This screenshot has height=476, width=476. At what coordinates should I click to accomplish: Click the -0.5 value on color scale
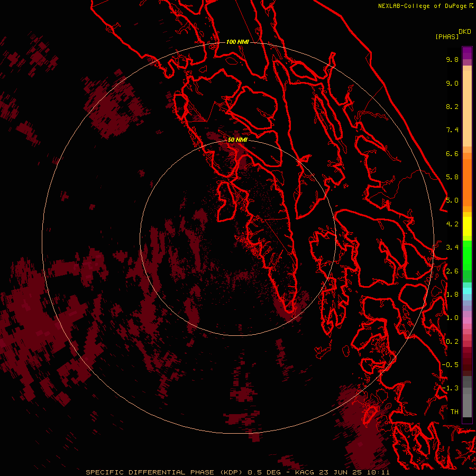(450, 365)
